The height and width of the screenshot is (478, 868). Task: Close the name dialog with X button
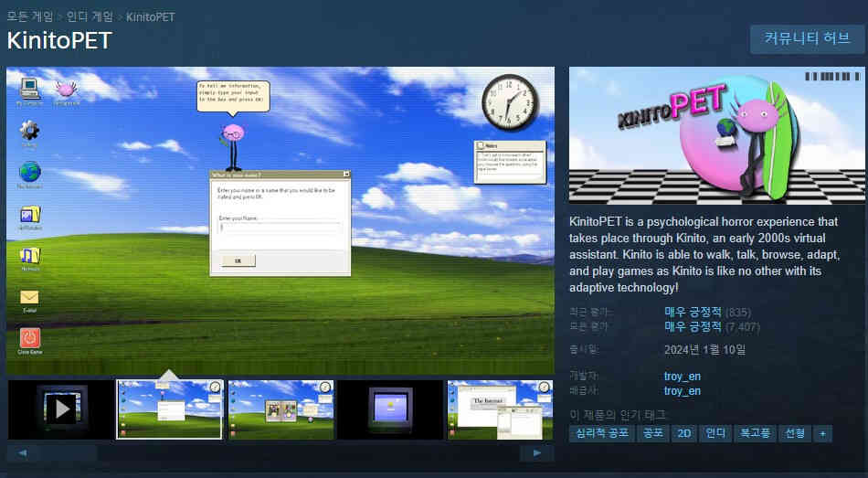[x=346, y=174]
